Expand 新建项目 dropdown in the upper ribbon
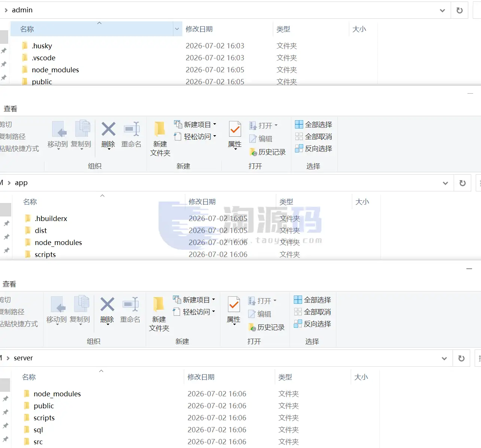The image size is (481, 448). click(195, 124)
